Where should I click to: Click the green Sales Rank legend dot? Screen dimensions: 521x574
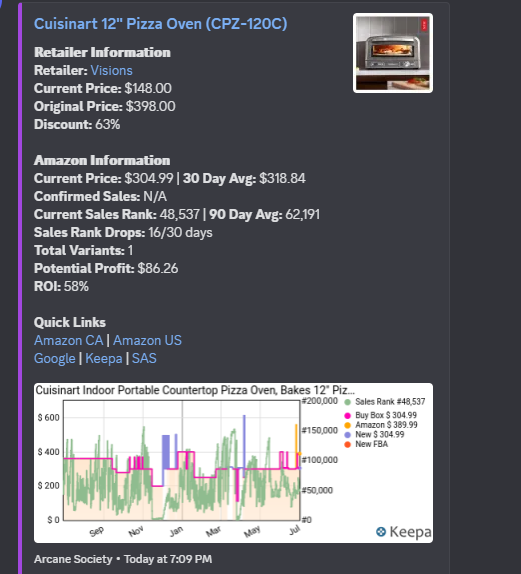[347, 402]
